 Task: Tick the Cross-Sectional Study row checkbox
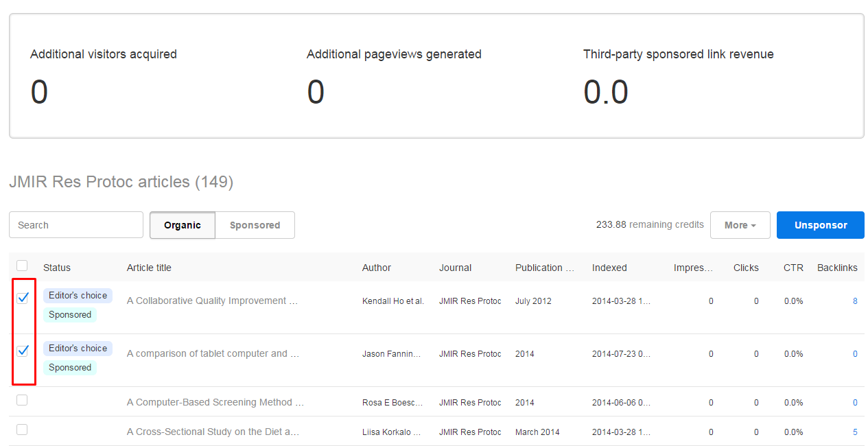point(22,430)
